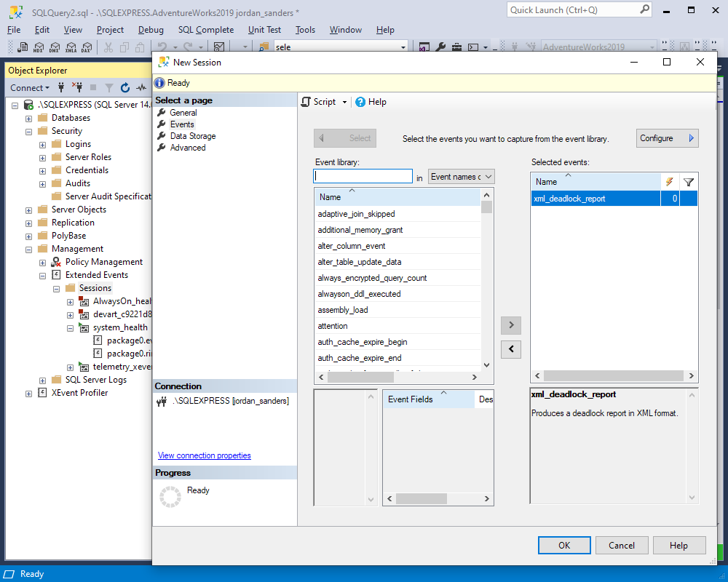Select the Data Storage page
728x582 pixels.
(193, 136)
